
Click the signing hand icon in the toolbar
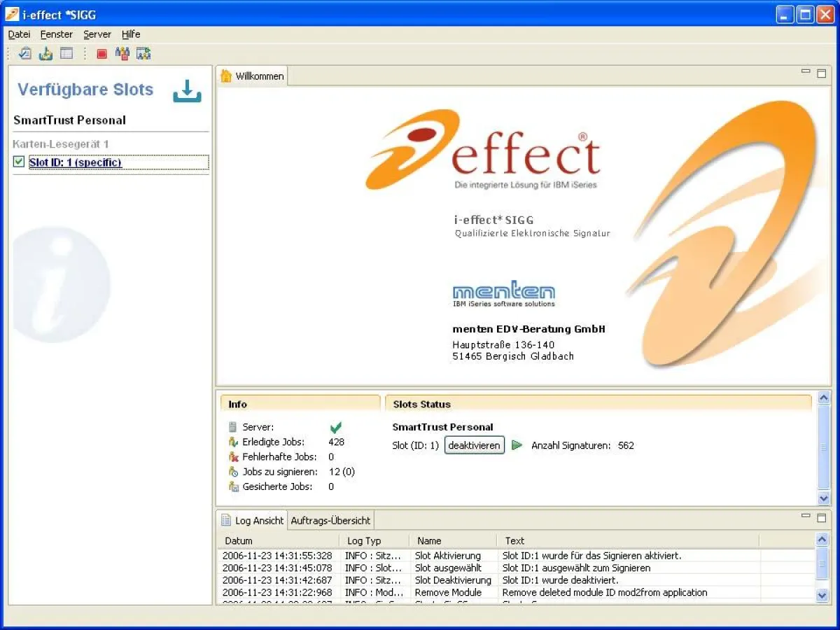coord(45,53)
